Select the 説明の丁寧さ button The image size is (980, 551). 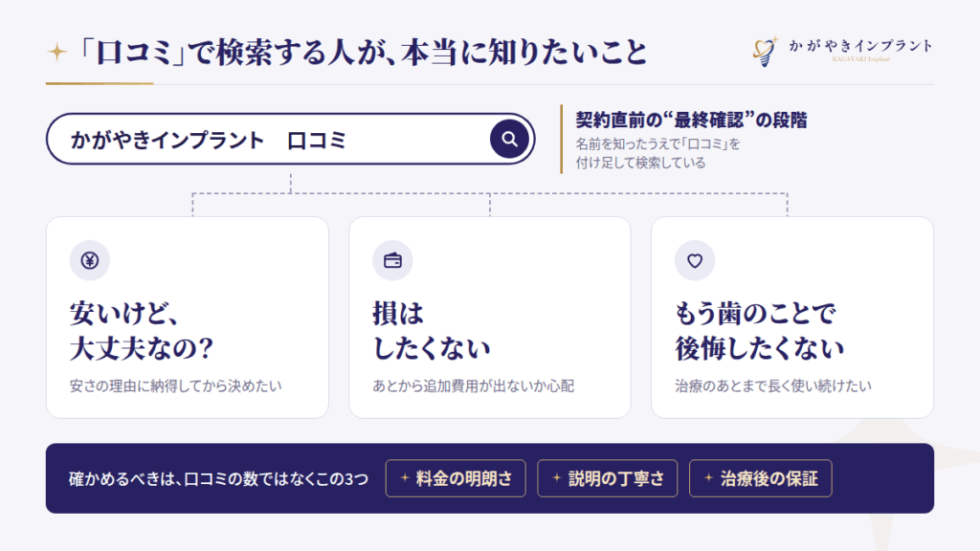pos(608,478)
